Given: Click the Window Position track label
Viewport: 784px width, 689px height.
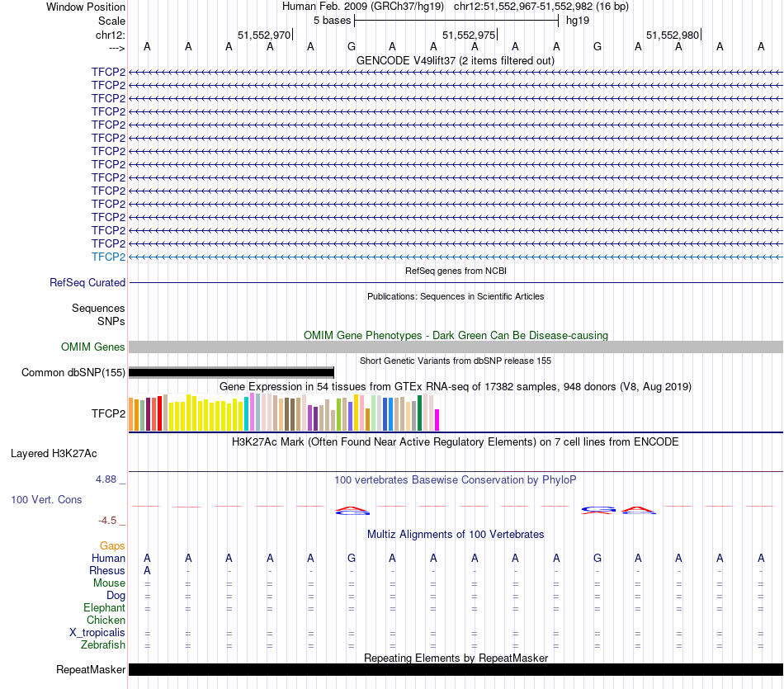Looking at the screenshot, I should (86, 7).
